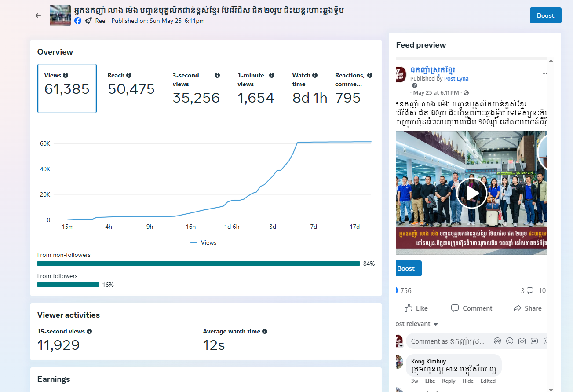Select the Watch time metric card
573x392 pixels.
(310, 88)
